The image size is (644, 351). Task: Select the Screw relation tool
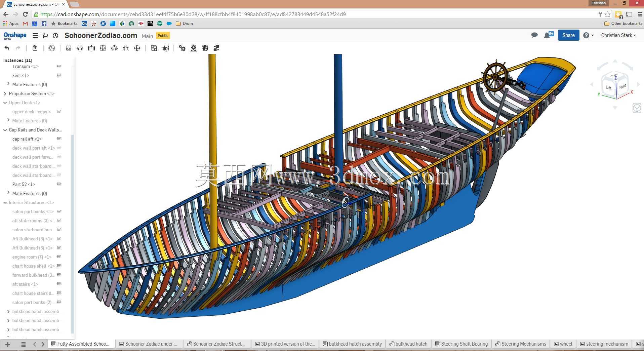(205, 48)
